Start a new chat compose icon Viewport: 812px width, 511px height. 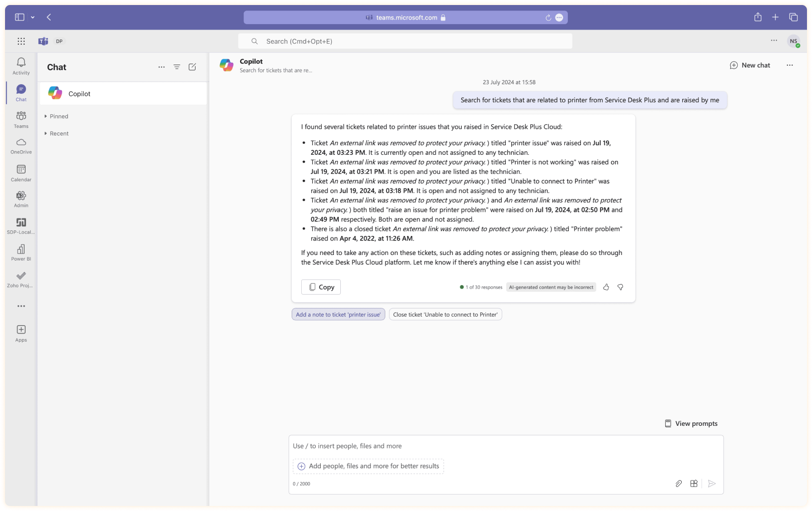[x=192, y=67]
